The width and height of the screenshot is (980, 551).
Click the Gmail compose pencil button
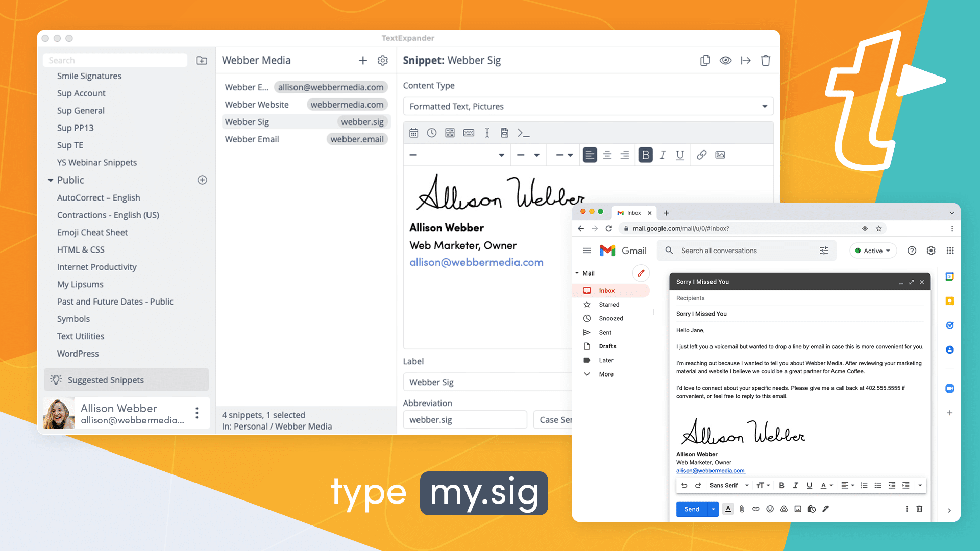pyautogui.click(x=641, y=273)
